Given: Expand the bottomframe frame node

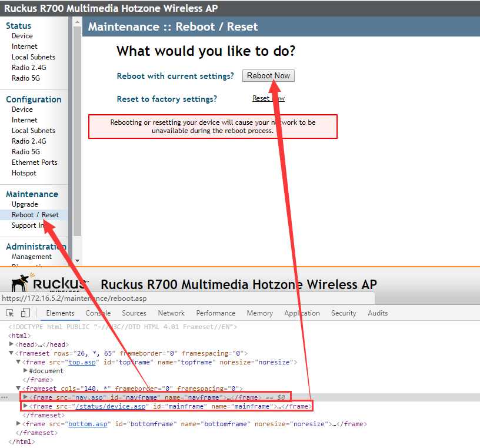Looking at the screenshot, I should 18,423.
